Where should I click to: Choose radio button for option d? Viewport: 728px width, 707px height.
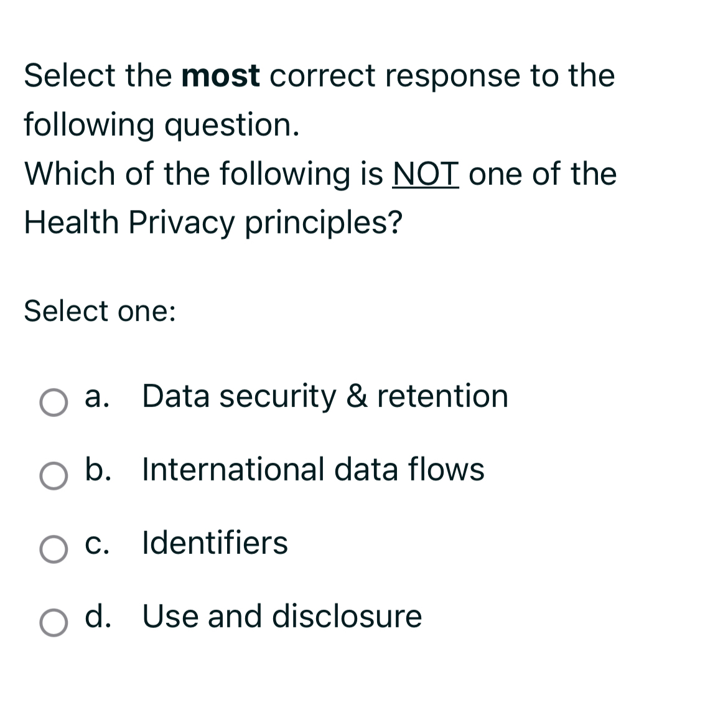pos(54,622)
